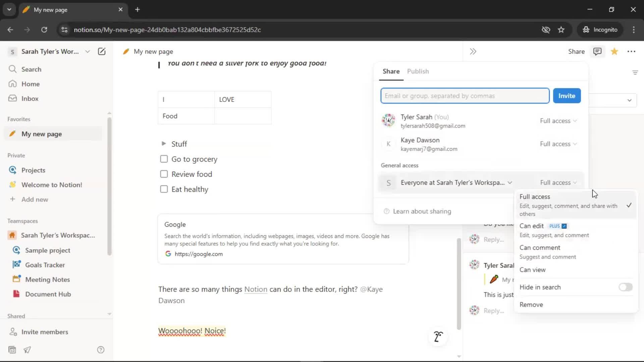This screenshot has height=362, width=644.
Task: Open Sarah Tyler's Workspace teamspace
Action: coord(54,235)
